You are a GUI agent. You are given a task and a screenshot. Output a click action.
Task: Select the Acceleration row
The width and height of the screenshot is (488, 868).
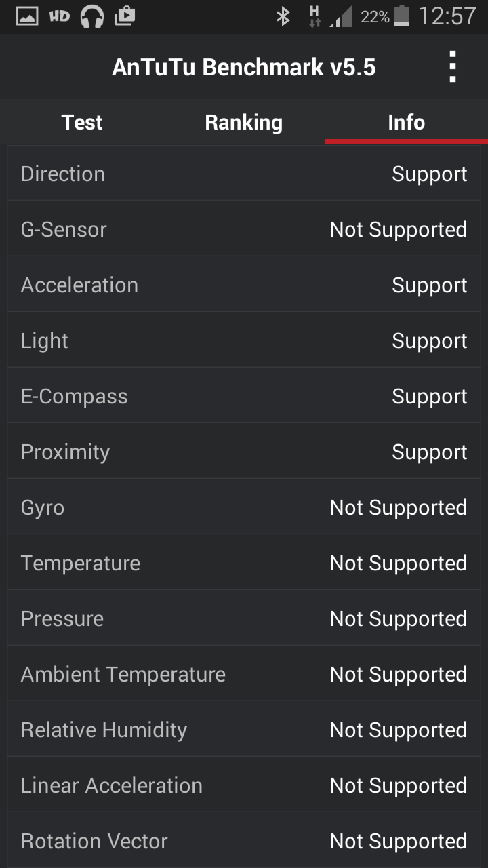244,285
